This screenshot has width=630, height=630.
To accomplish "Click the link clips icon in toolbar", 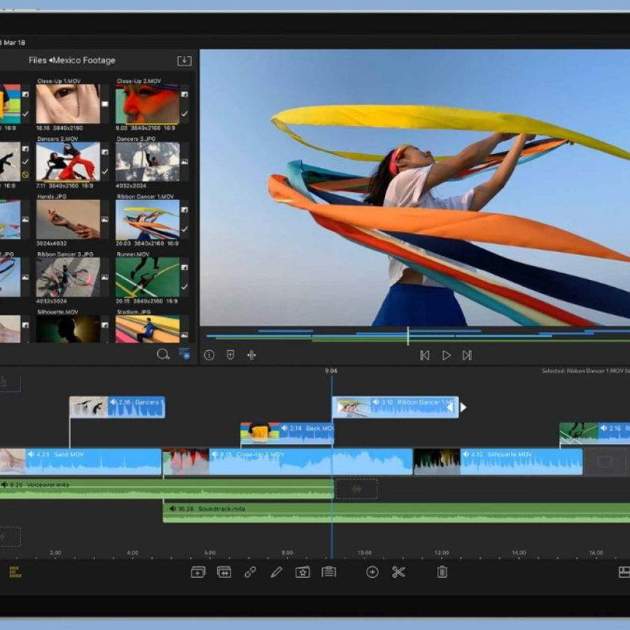I will [250, 572].
